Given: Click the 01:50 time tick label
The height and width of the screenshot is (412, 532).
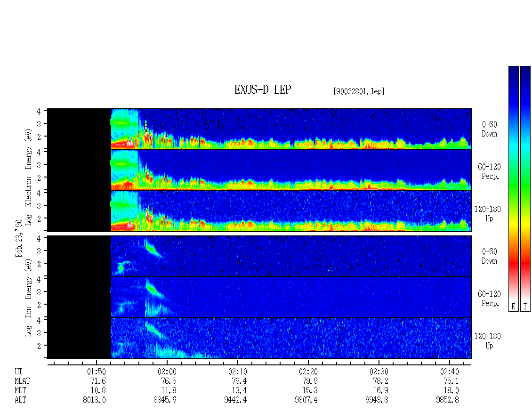Looking at the screenshot, I should point(97,372).
